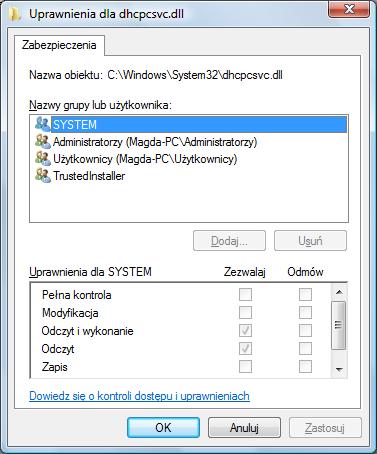Viewport: 377px width, 454px height.
Task: Select the SYSTEM group icon
Action: pos(43,124)
